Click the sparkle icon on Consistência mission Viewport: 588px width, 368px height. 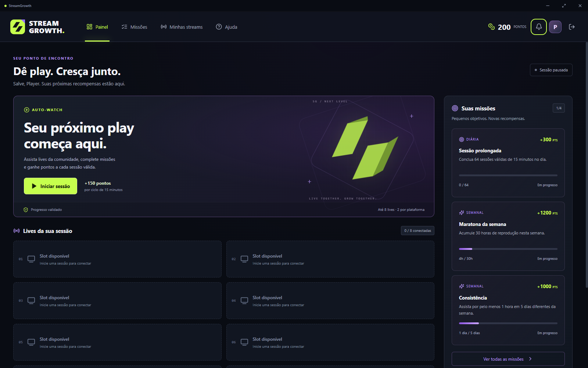[462, 286]
